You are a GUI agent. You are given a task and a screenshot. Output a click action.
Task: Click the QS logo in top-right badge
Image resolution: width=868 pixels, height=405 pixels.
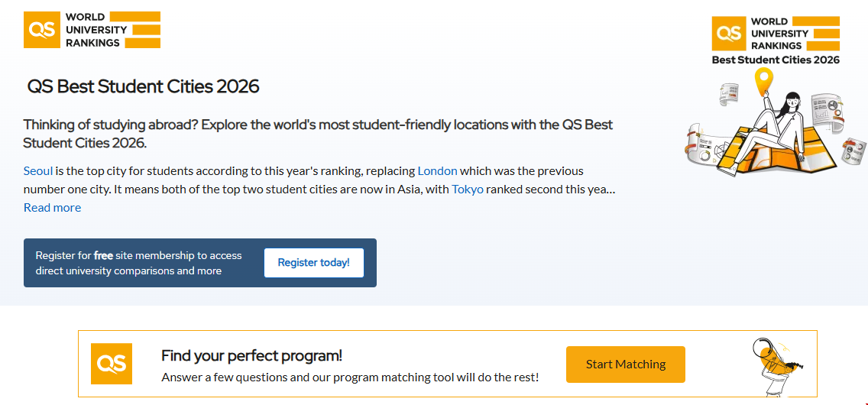click(x=727, y=33)
